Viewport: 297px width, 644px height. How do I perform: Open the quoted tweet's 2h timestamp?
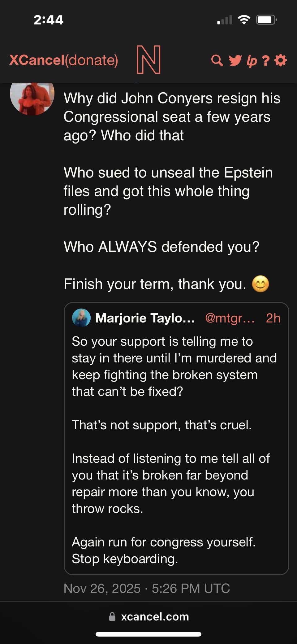tap(273, 318)
